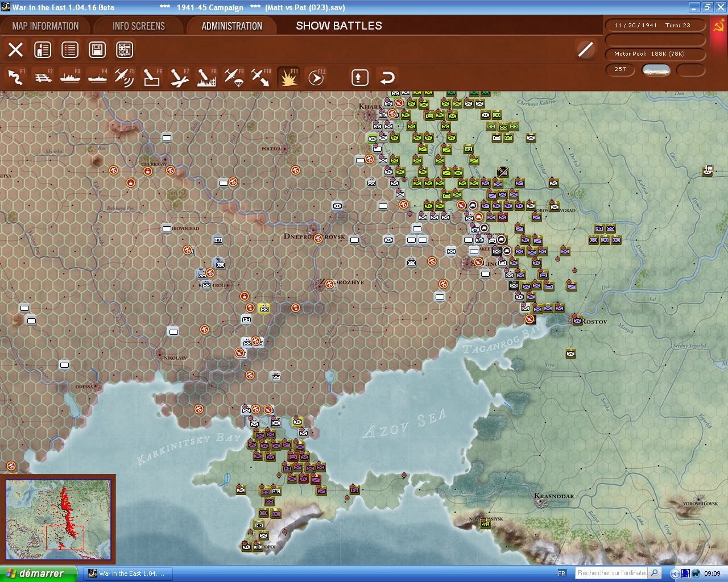728x582 pixels.
Task: Click the F12 end turn icon
Action: click(x=316, y=77)
